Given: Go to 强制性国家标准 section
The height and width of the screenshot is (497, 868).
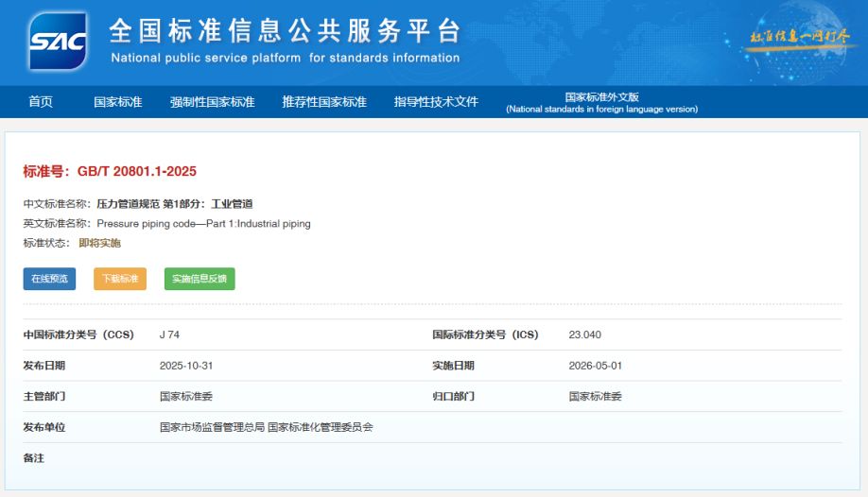Looking at the screenshot, I should (213, 102).
